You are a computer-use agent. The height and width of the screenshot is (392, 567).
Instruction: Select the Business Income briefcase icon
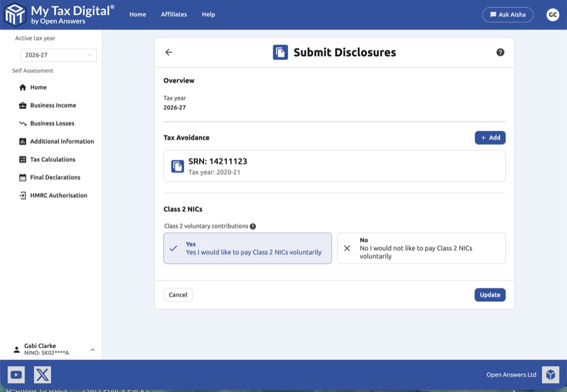21,105
